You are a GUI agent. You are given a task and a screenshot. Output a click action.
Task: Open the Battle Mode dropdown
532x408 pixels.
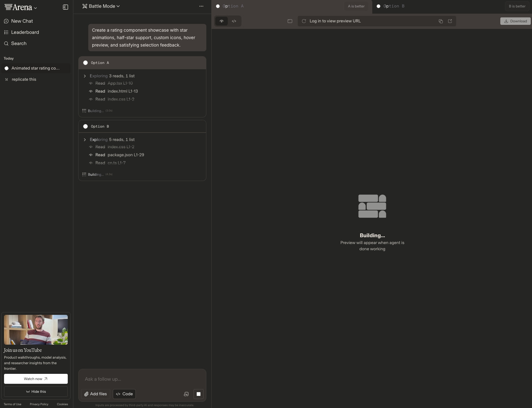pos(101,6)
